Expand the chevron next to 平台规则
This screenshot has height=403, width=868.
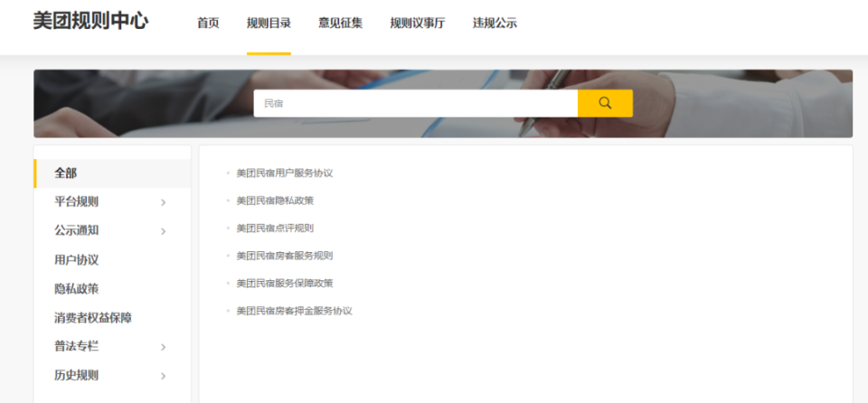coord(164,202)
